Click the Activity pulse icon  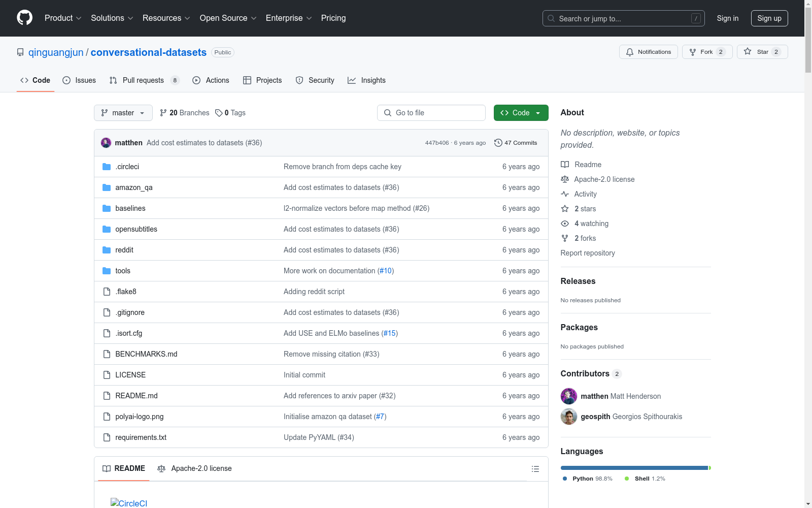click(565, 194)
